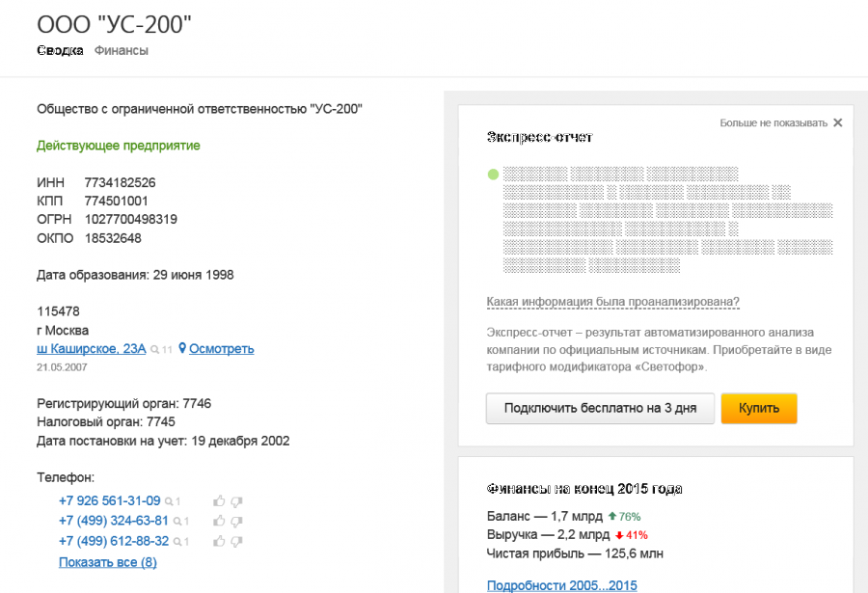The width and height of the screenshot is (868, 593).
Task: Dismiss the Экспресс-отчет panel with the X
Action: [x=838, y=122]
